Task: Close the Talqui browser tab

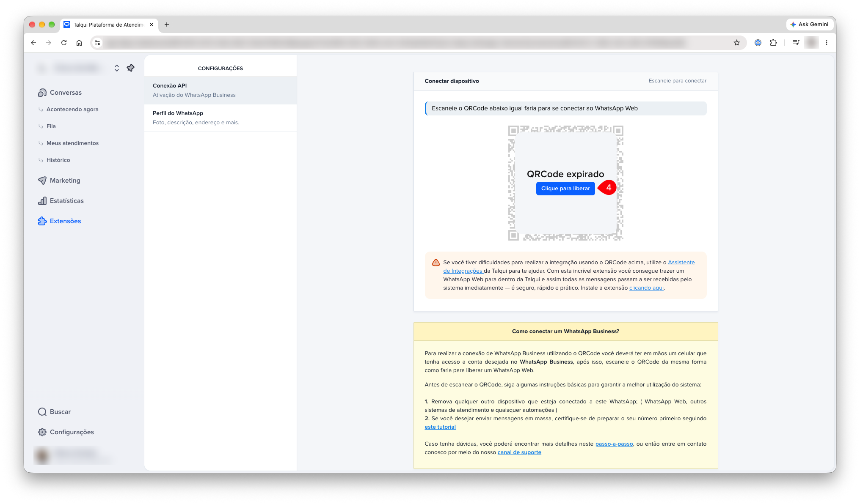Action: pos(152,25)
